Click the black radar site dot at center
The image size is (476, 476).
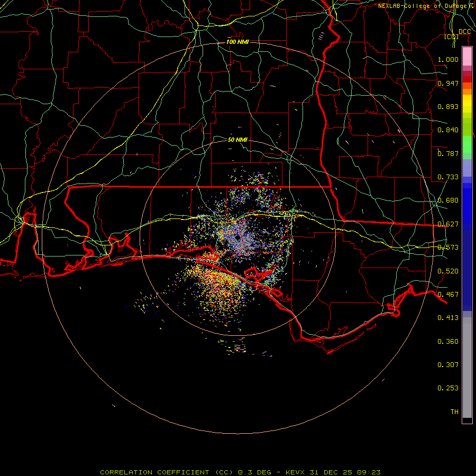(x=237, y=238)
